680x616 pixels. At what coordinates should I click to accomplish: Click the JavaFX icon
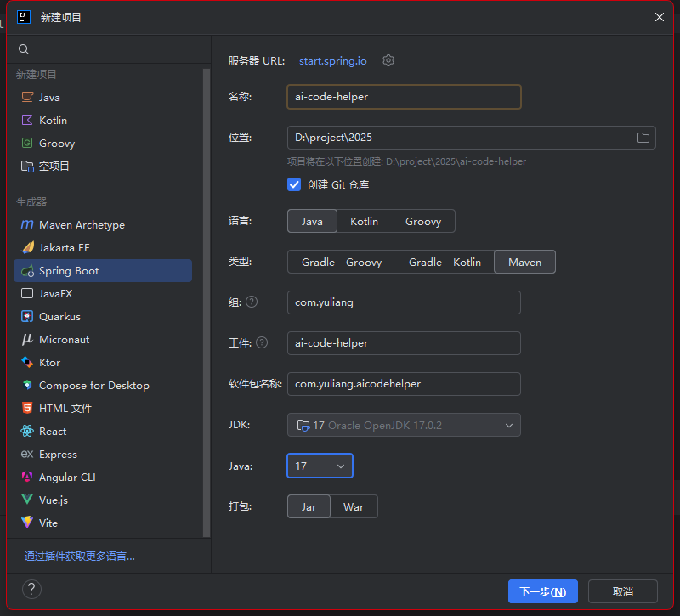(27, 293)
